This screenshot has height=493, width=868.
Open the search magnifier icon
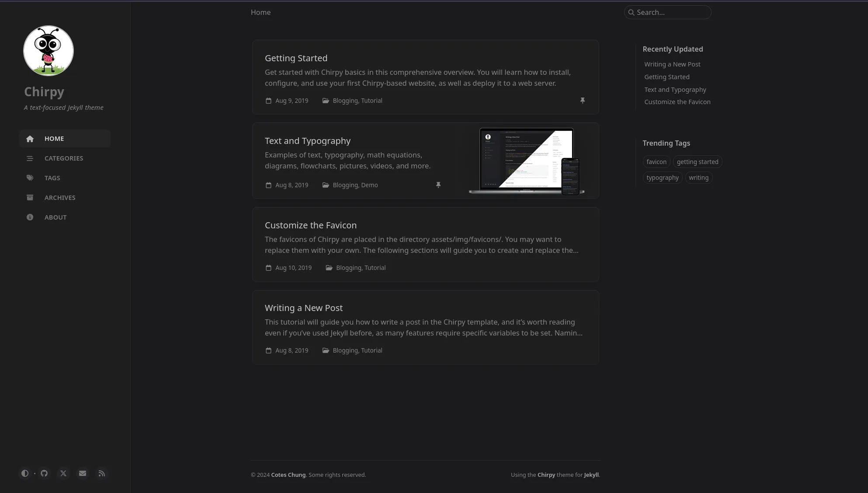(631, 12)
